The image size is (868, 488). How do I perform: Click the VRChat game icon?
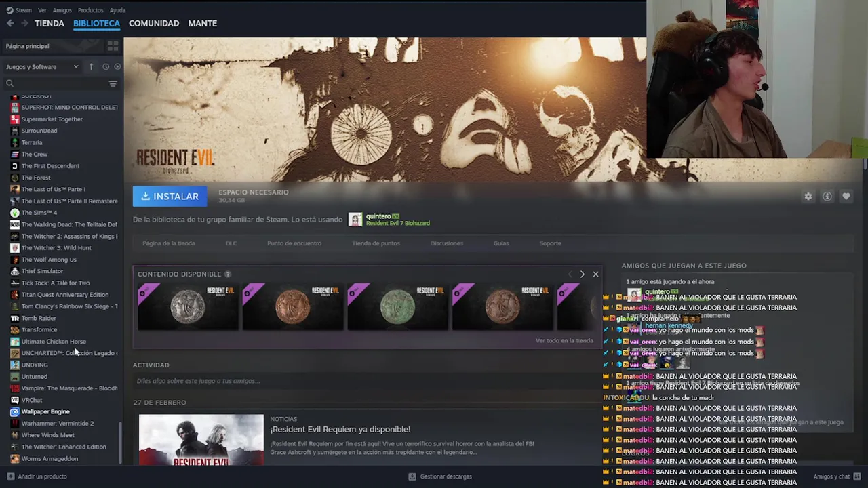pos(14,400)
